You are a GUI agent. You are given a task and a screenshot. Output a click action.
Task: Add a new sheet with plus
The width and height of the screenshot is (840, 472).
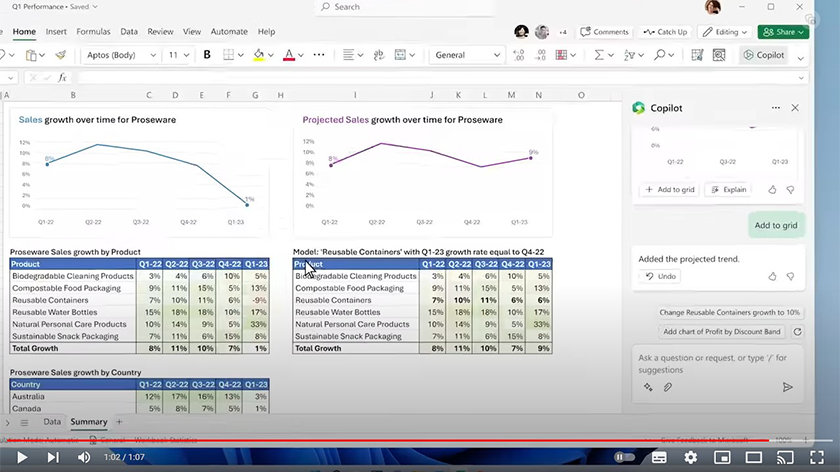(x=119, y=422)
